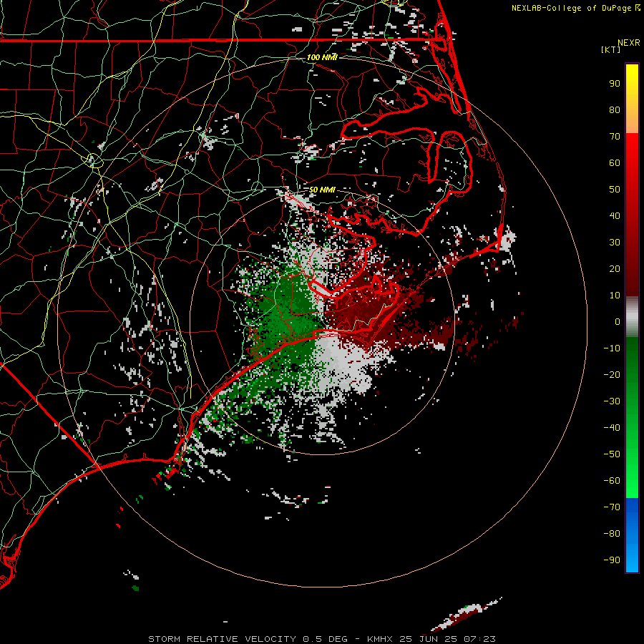Click the -50 value on velocity scale
The image size is (644, 644).
tap(612, 454)
